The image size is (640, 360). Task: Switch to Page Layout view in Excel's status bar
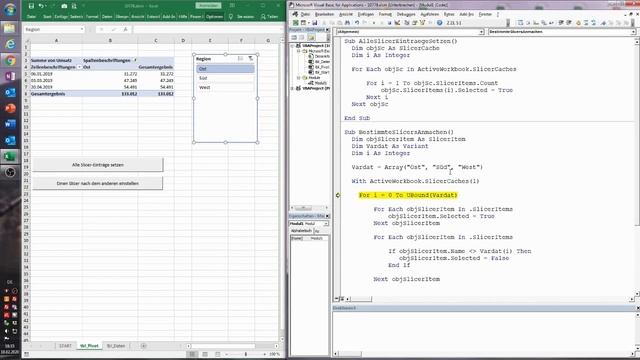pos(205,354)
